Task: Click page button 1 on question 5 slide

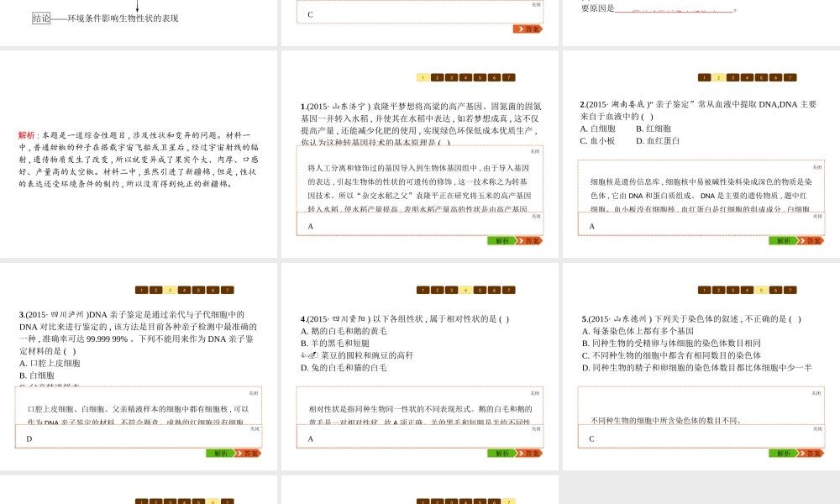Action: [x=704, y=291]
